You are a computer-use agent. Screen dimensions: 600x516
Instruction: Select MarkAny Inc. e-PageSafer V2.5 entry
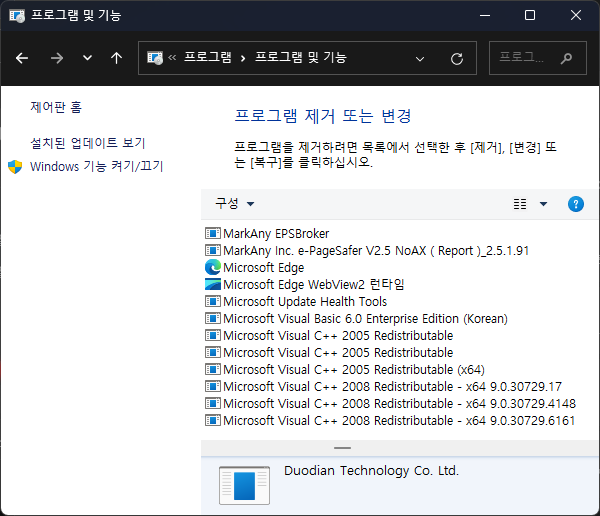point(367,250)
